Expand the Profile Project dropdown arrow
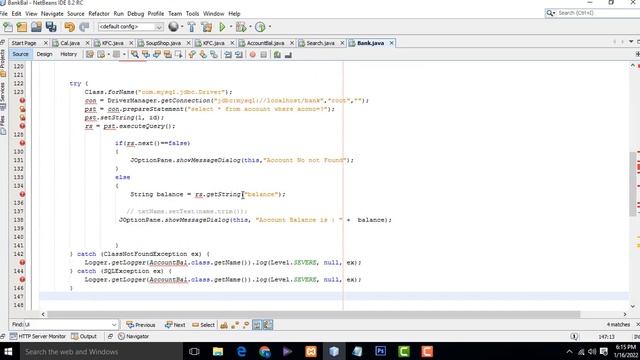 (269, 27)
